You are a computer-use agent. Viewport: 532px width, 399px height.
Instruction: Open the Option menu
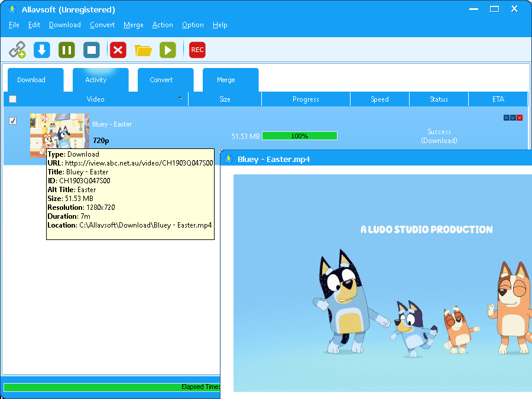tap(193, 25)
